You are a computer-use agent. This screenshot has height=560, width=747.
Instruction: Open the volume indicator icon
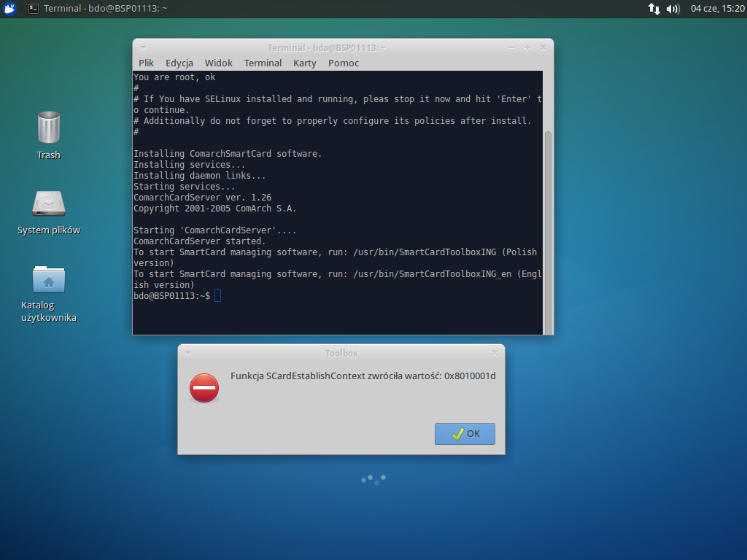pos(673,9)
